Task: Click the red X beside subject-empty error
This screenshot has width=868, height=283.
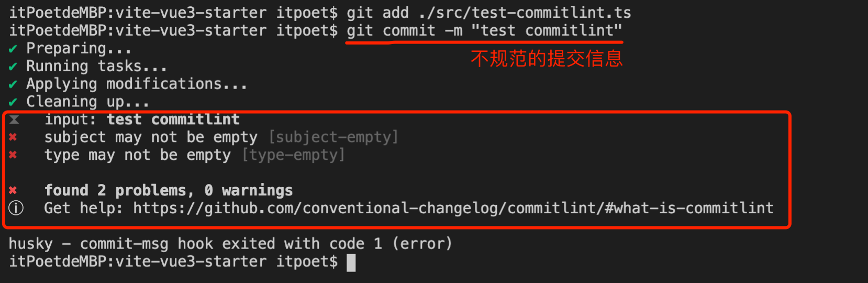Action: 13,137
